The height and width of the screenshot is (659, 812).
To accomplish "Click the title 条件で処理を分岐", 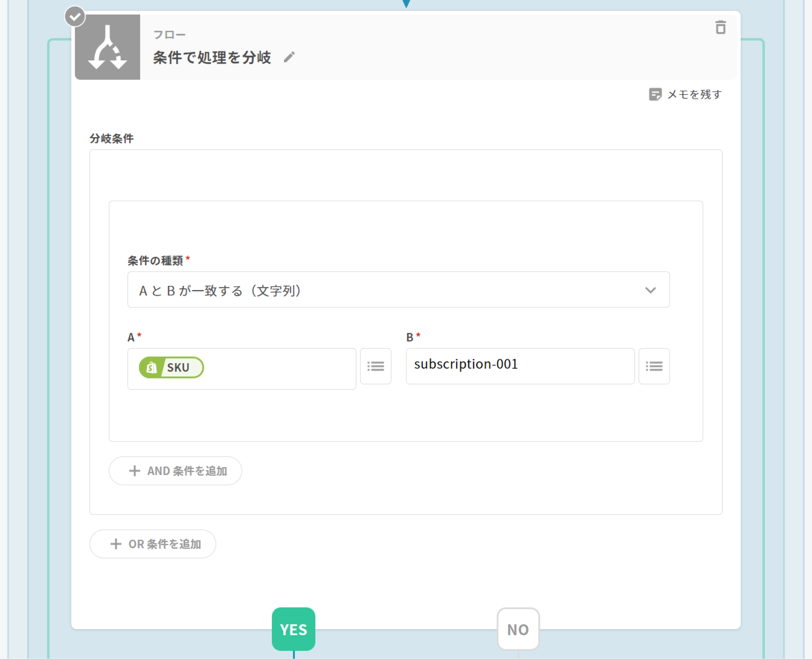I will click(212, 58).
